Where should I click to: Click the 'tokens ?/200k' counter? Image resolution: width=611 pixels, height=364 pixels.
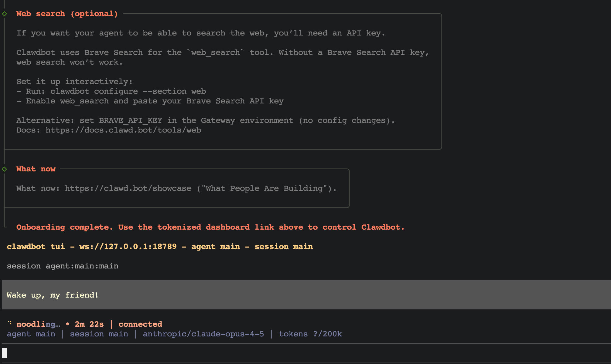pos(310,334)
